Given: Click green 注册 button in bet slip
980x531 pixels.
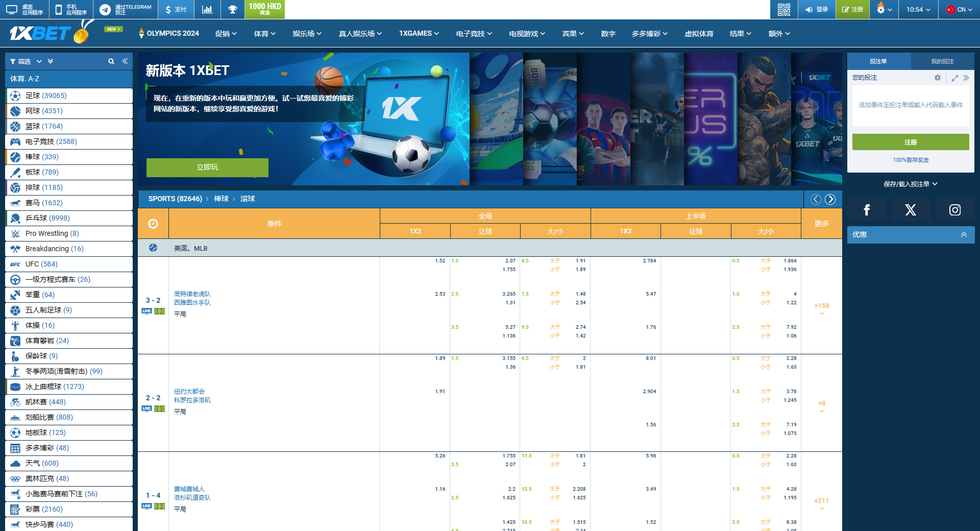Looking at the screenshot, I should [x=911, y=142].
